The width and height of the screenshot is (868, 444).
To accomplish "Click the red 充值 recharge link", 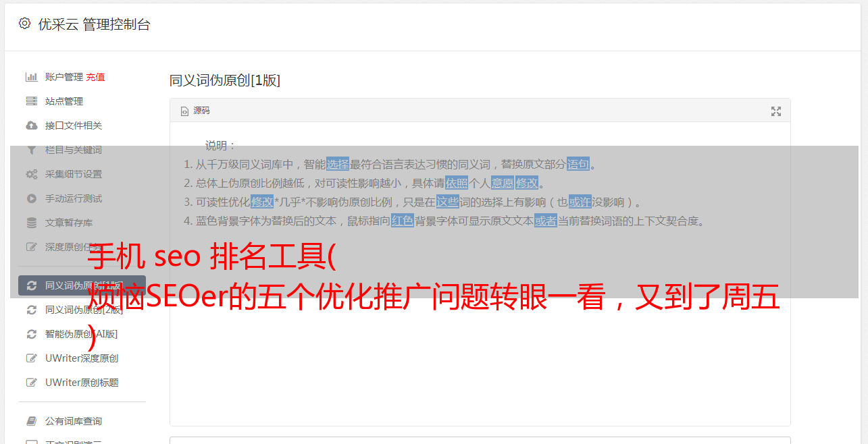I will pyautogui.click(x=95, y=77).
